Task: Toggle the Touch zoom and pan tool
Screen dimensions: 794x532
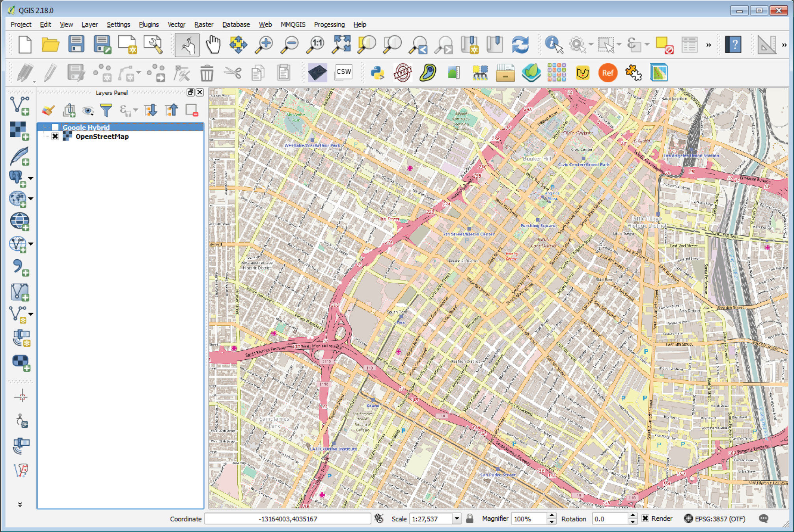Action: (187, 45)
